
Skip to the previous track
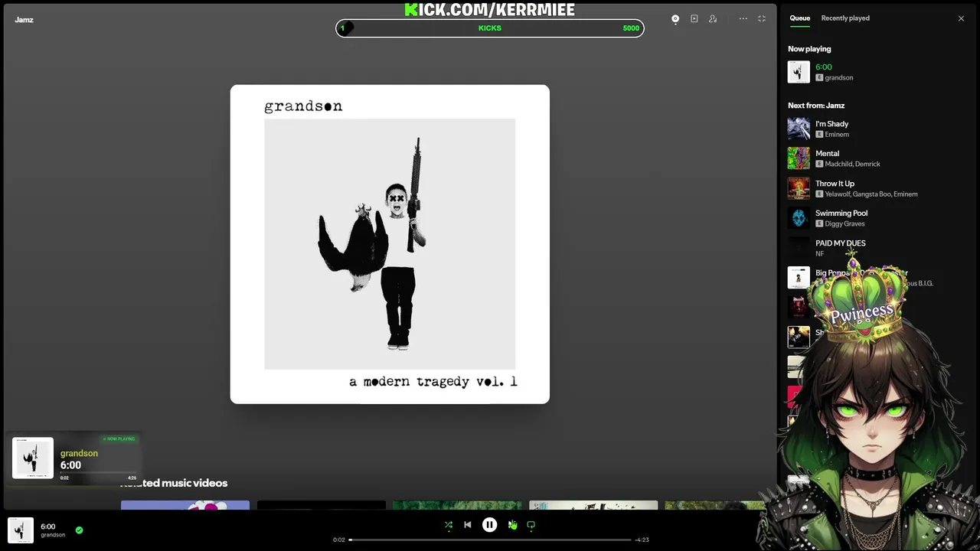(x=468, y=525)
